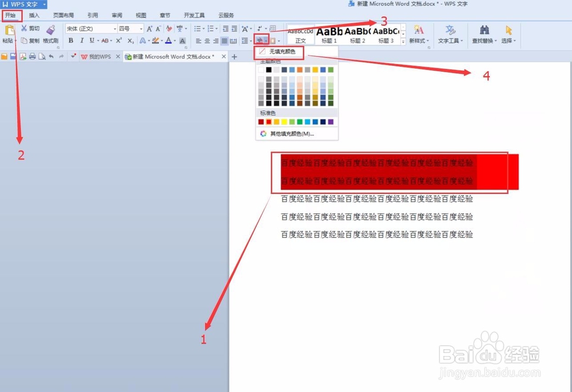Screen dimensions: 572x392
Task: Click the redo arrow
Action: pos(61,56)
